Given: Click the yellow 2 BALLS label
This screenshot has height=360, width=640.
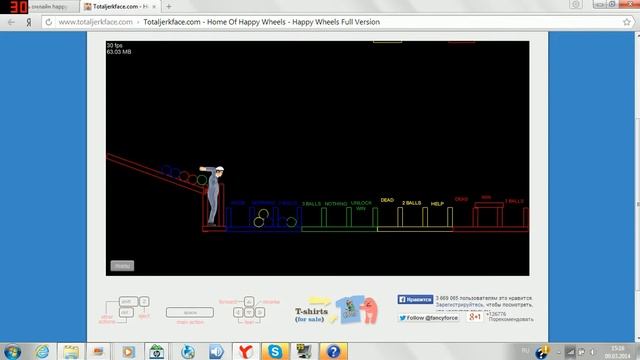Looking at the screenshot, I should pyautogui.click(x=411, y=203).
